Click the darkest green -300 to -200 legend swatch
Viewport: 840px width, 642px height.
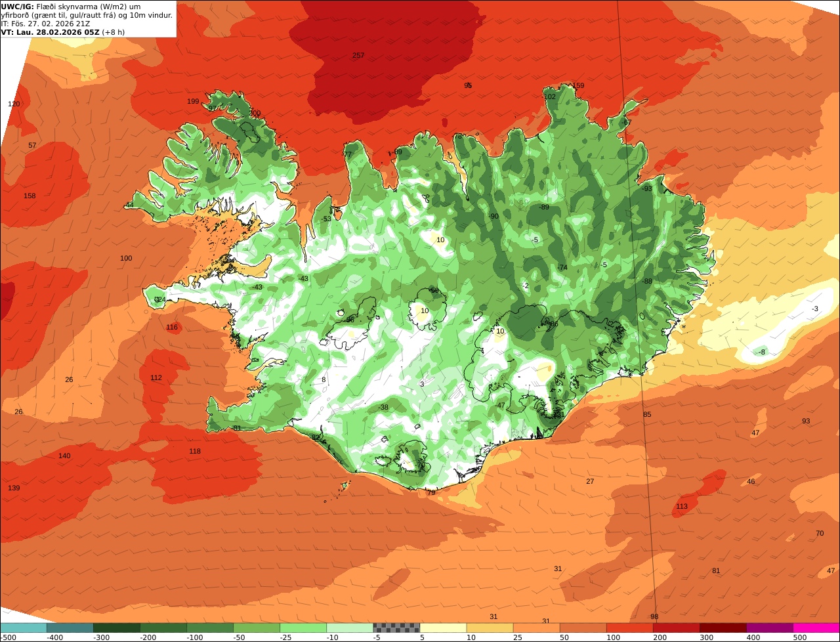click(117, 628)
